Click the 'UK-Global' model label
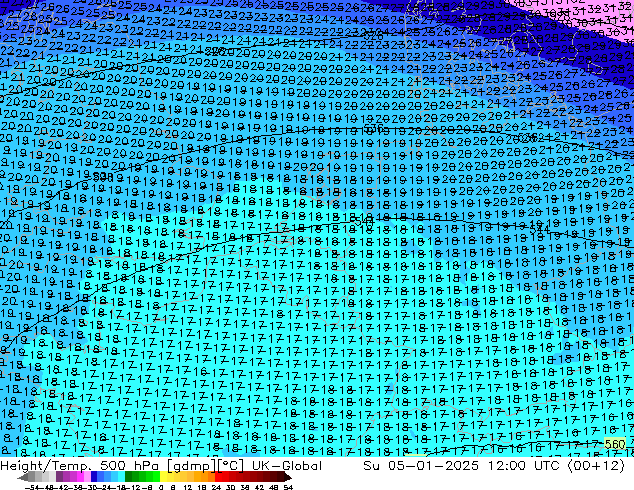Viewport: 634px width, 490px height. point(287,466)
